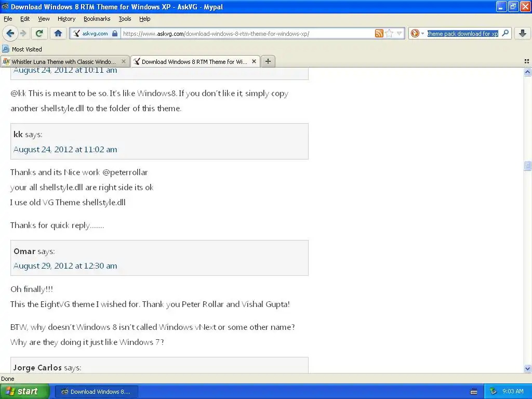
Task: Select the Download Windows 8 taskbar button
Action: click(97, 392)
